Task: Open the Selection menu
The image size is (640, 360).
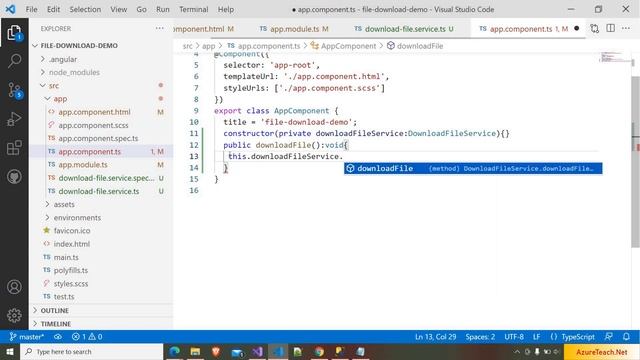Action: [85, 9]
